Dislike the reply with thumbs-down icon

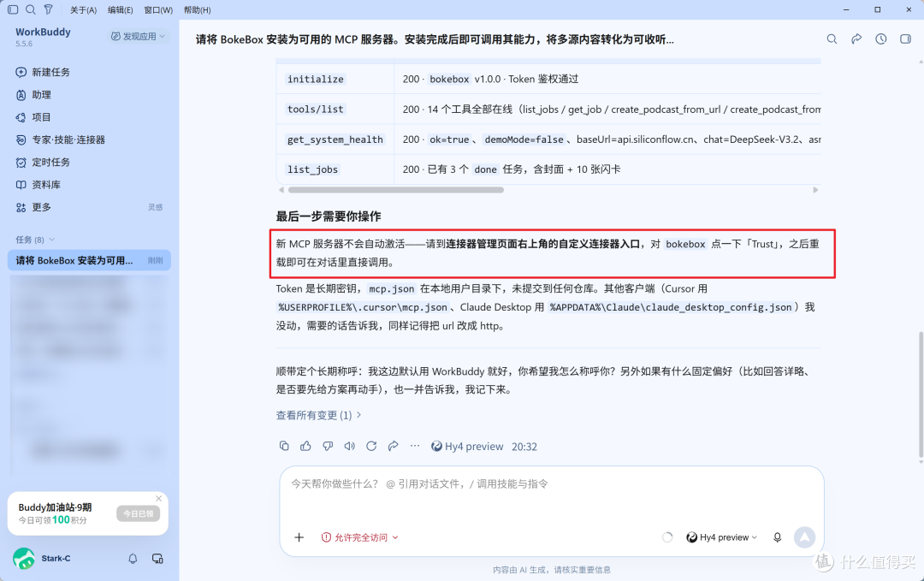(x=328, y=446)
